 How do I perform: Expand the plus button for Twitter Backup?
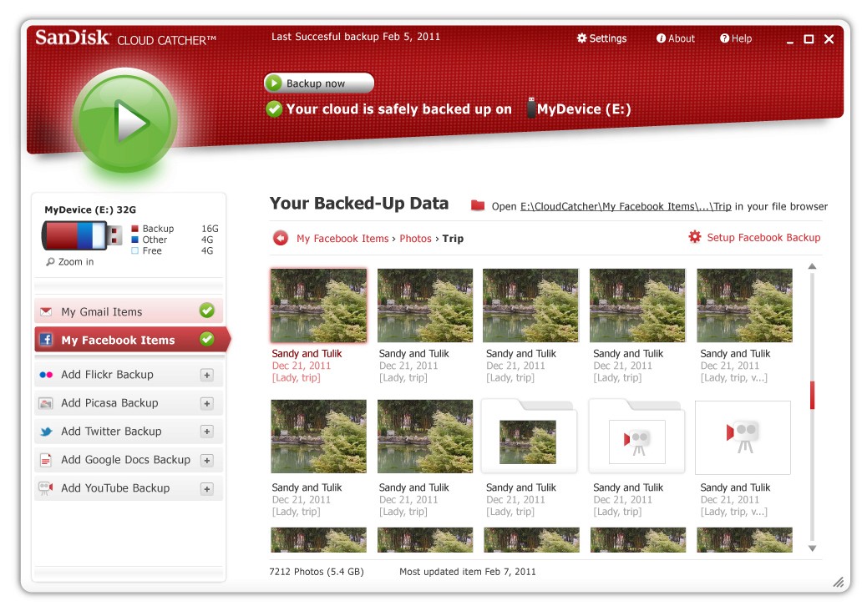[206, 432]
